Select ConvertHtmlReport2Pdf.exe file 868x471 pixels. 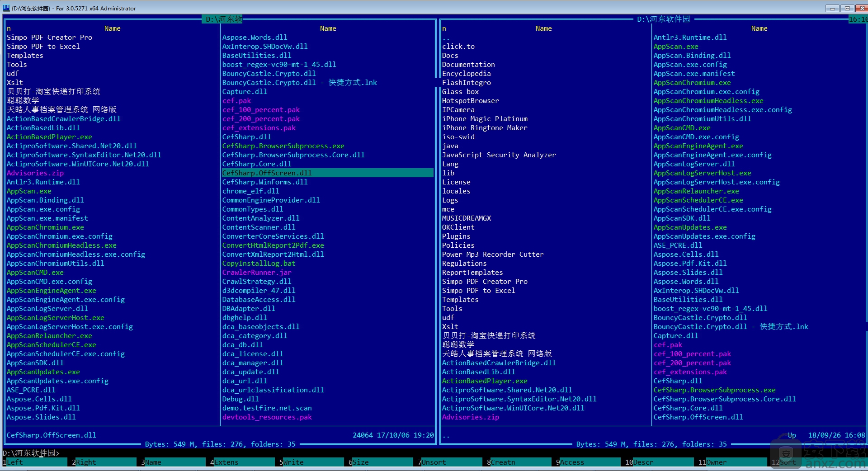pos(273,245)
